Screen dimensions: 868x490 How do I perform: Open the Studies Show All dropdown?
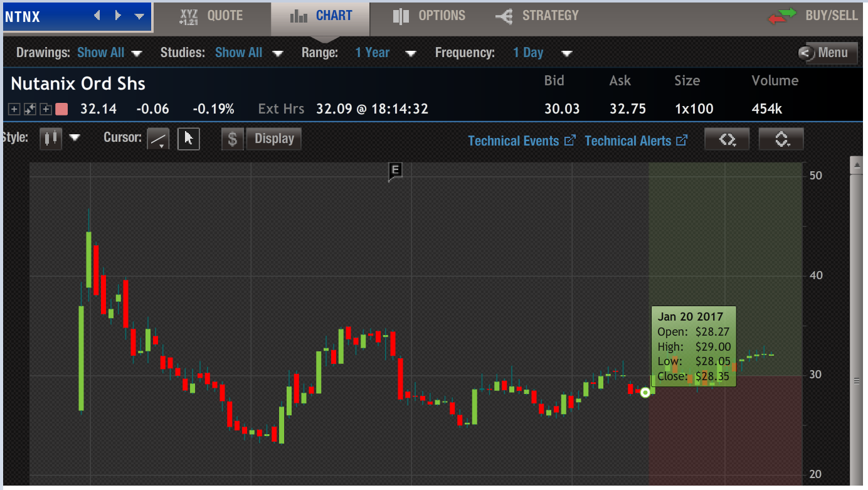[x=248, y=53]
